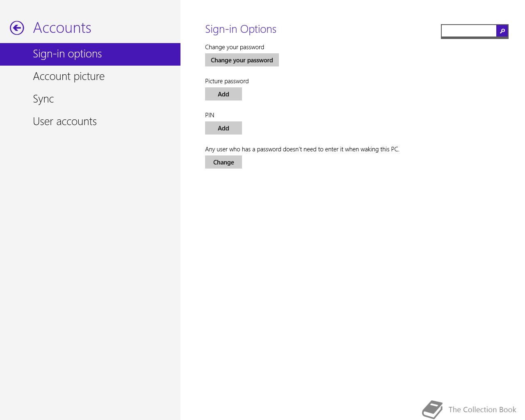Open Account picture section
This screenshot has height=420, width=525.
coord(90,76)
